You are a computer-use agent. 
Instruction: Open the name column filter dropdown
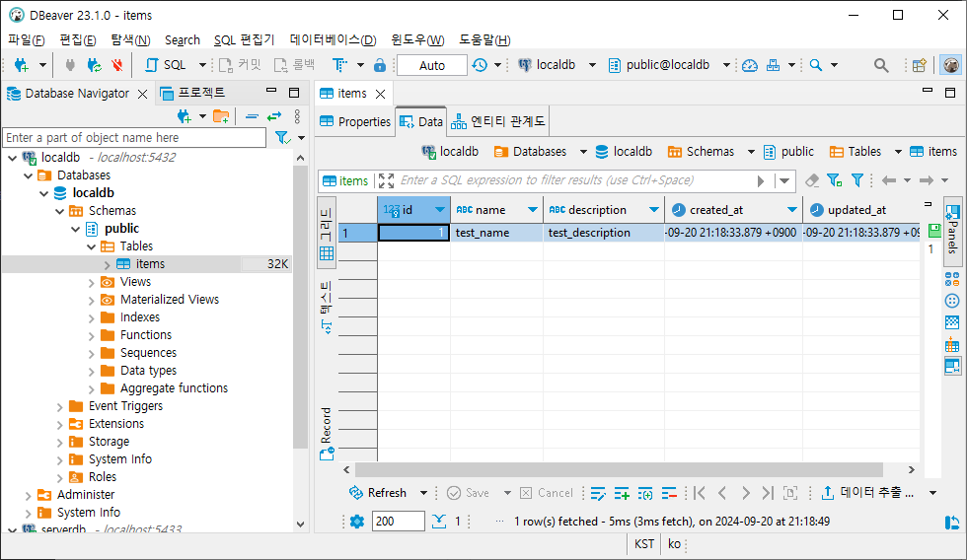click(533, 210)
